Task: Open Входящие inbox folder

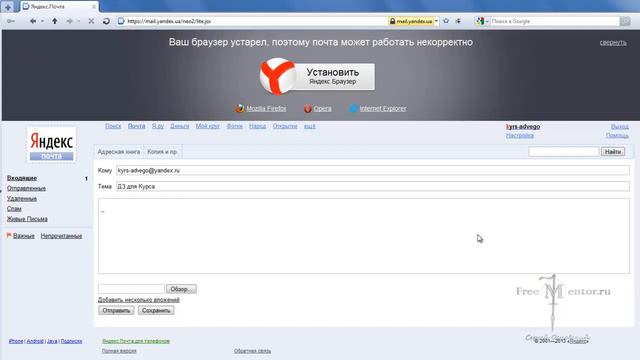Action: pyautogui.click(x=22, y=178)
